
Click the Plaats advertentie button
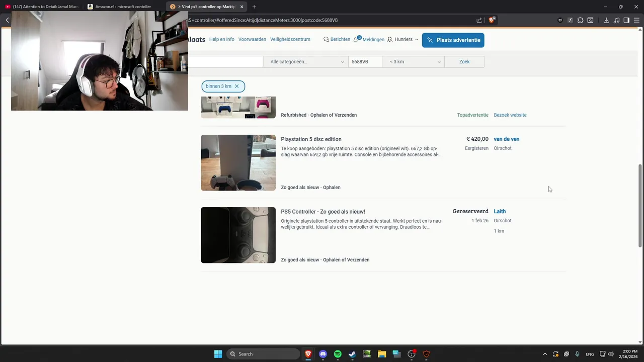453,40
